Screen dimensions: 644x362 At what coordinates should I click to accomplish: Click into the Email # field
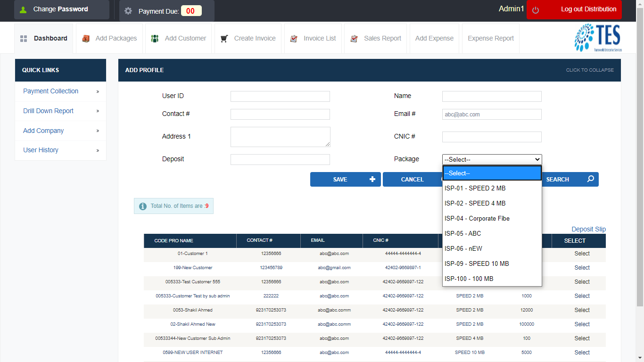[x=492, y=114]
